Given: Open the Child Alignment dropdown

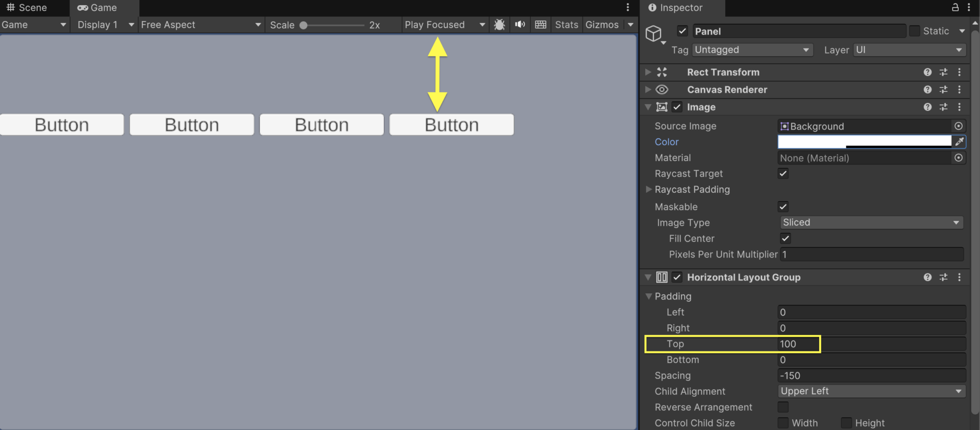Looking at the screenshot, I should 871,391.
